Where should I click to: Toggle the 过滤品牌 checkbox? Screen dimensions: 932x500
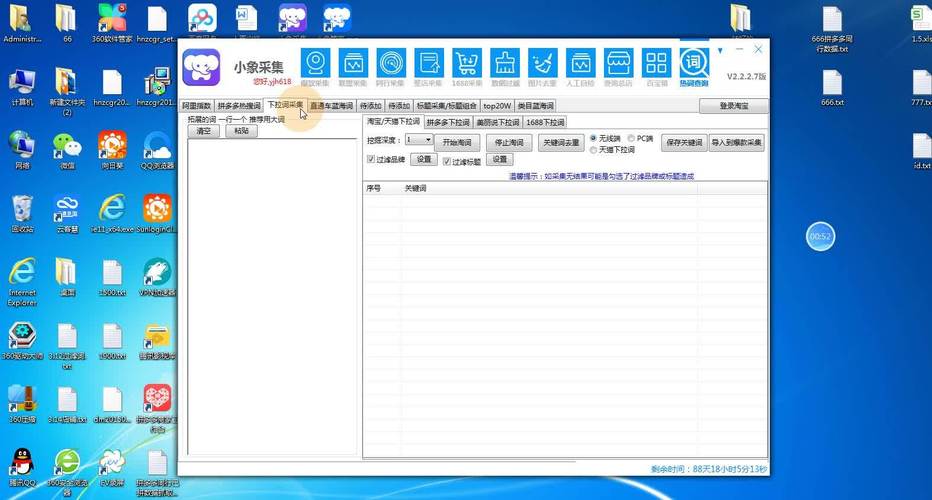(x=371, y=159)
